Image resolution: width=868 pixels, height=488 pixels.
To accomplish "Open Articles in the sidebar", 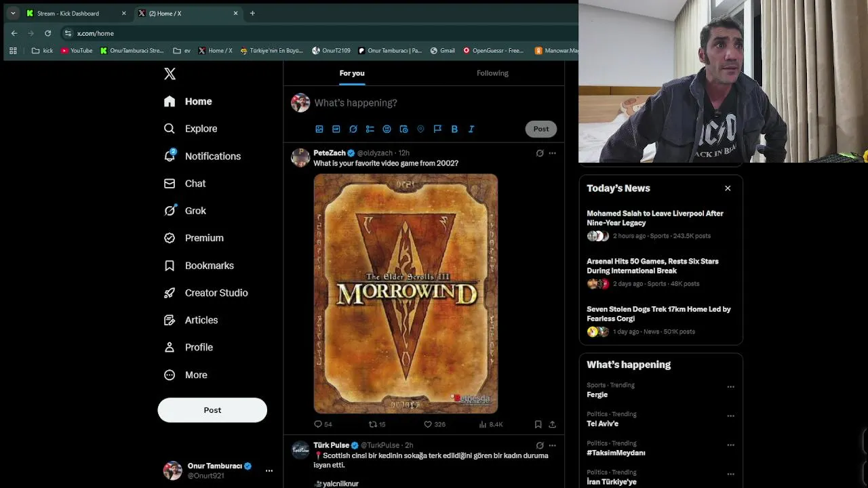I will tap(191, 320).
